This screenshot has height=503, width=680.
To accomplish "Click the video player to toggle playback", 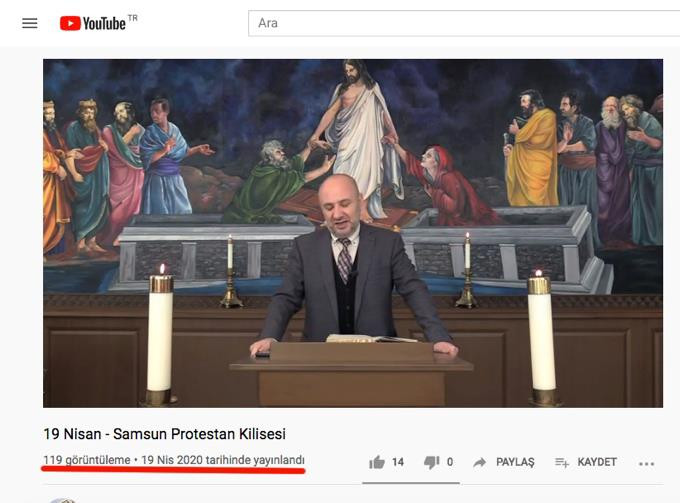I will coord(353,233).
